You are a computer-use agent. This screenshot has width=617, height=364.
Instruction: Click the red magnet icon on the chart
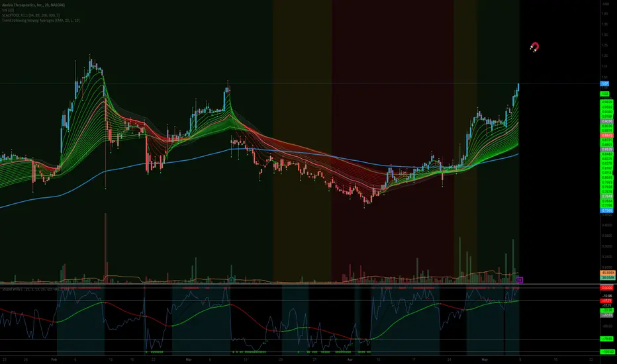click(x=534, y=47)
